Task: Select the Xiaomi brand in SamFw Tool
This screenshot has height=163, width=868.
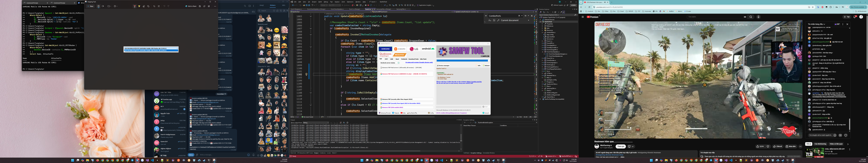Action: (400, 49)
